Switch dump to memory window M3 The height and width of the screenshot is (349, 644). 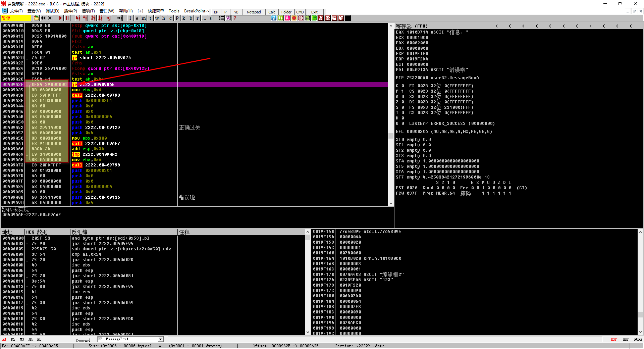click(x=22, y=339)
